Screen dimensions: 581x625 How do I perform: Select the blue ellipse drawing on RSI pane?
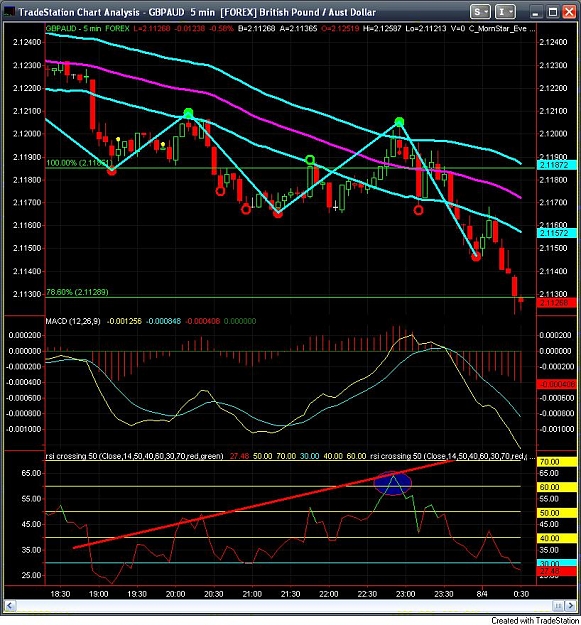(x=393, y=483)
